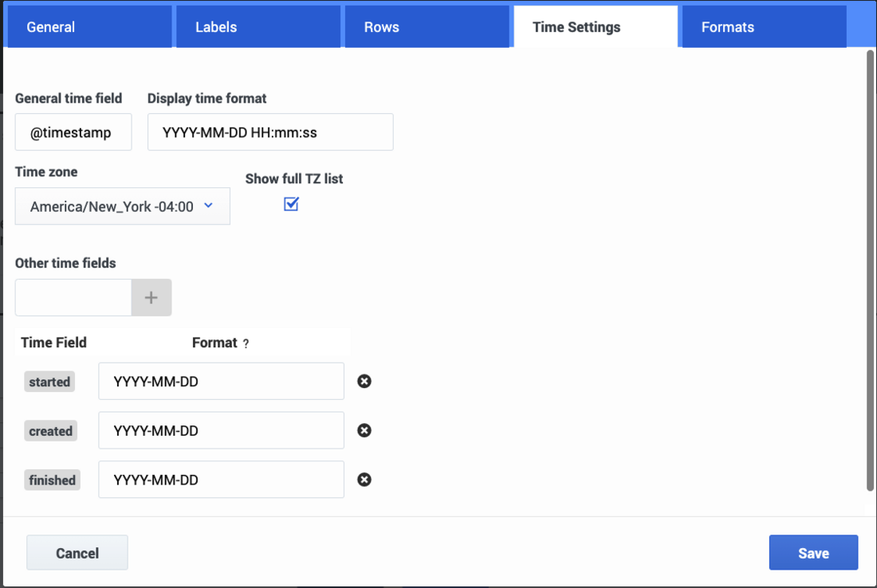Switch to the Labels tab
877x588 pixels.
[x=258, y=27]
